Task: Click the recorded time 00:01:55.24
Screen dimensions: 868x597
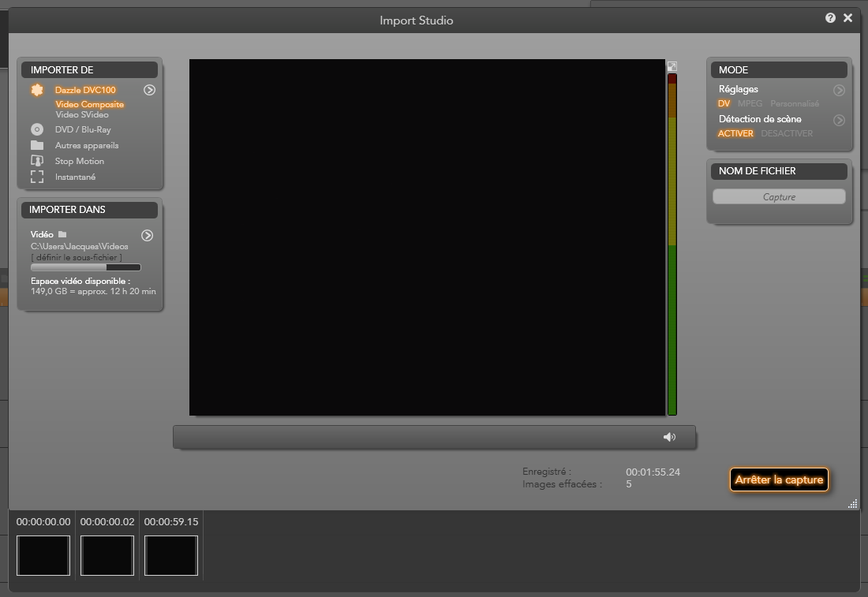Action: point(653,472)
